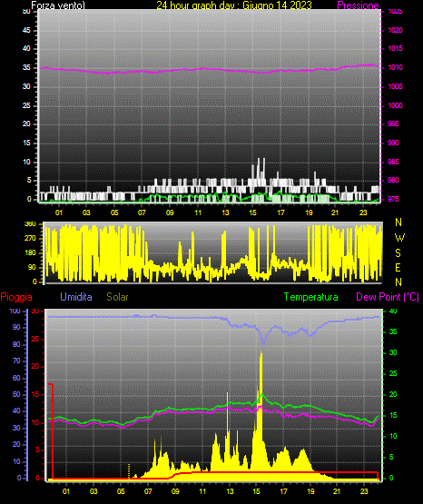
Task: Click the Temperatura legend label
Action: click(x=311, y=297)
